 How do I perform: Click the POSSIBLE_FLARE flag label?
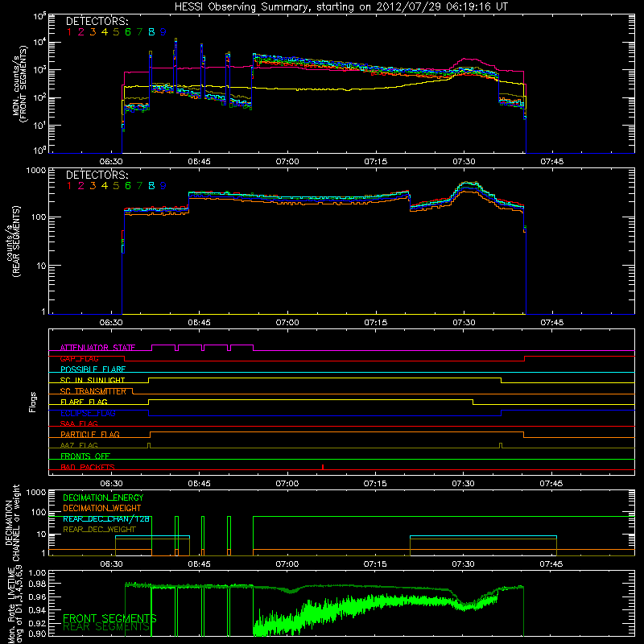93,369
